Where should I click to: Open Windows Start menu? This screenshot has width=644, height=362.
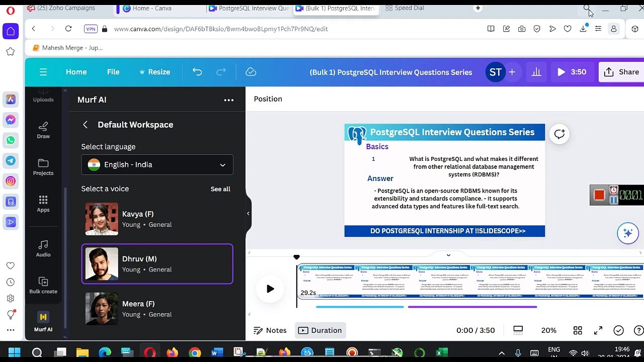click(14, 352)
